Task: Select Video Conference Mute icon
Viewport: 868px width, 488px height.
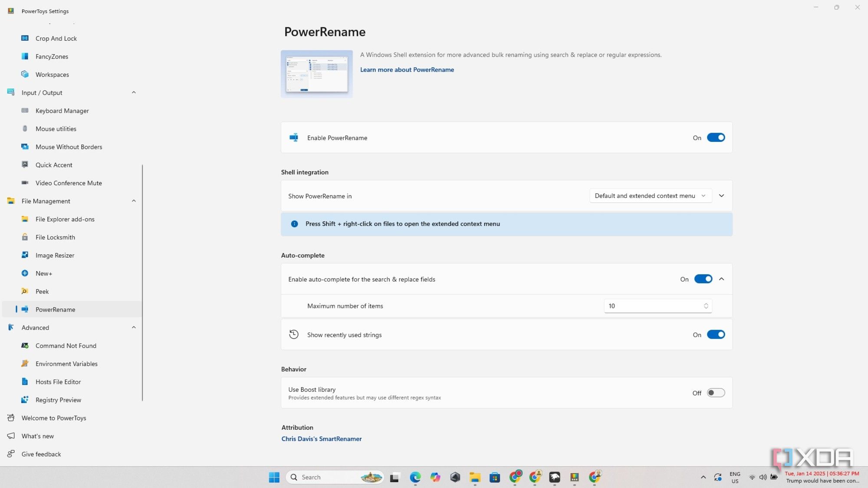Action: [25, 183]
